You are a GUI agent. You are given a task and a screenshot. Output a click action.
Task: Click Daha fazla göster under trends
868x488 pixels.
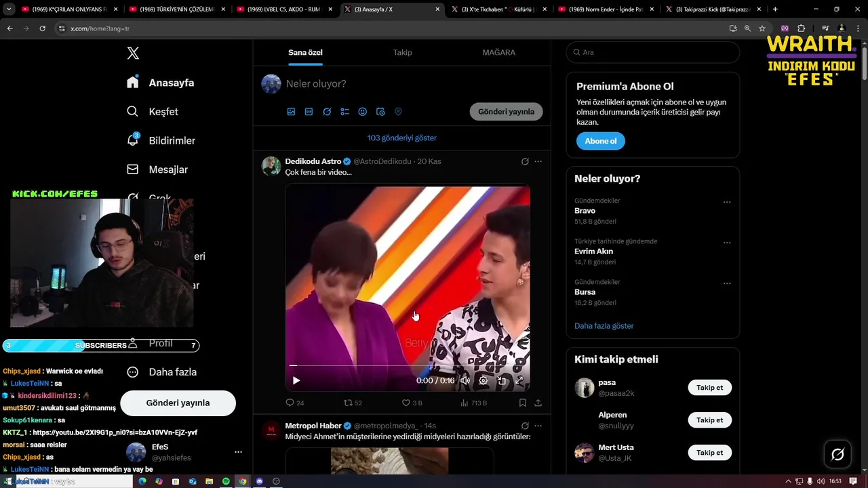coord(604,326)
